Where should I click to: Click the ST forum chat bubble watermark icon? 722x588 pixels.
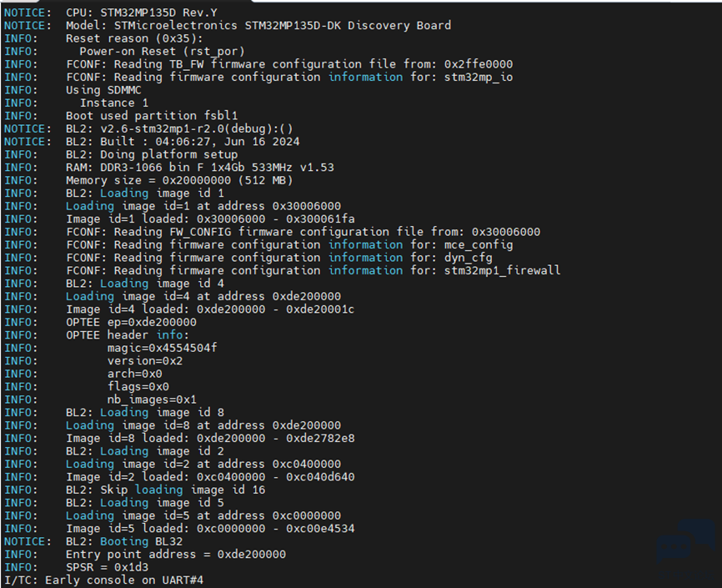[685, 542]
